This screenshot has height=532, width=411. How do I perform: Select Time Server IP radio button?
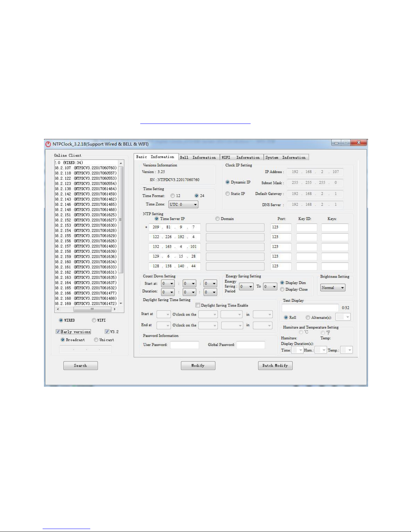tap(157, 219)
